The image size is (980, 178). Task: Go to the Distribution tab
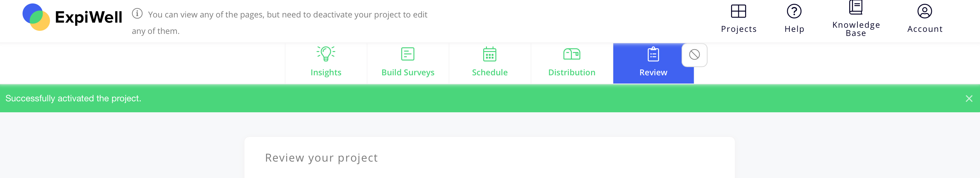(572, 63)
